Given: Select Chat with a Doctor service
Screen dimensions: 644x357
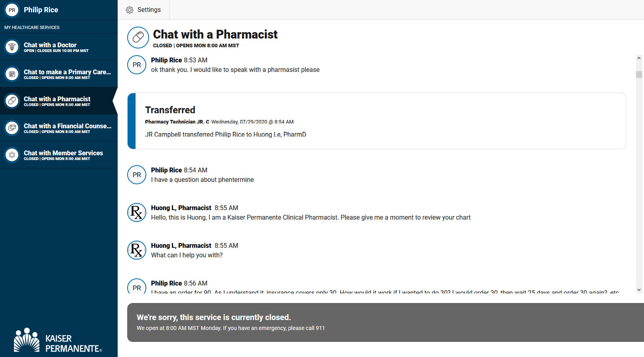Looking at the screenshot, I should pos(59,47).
